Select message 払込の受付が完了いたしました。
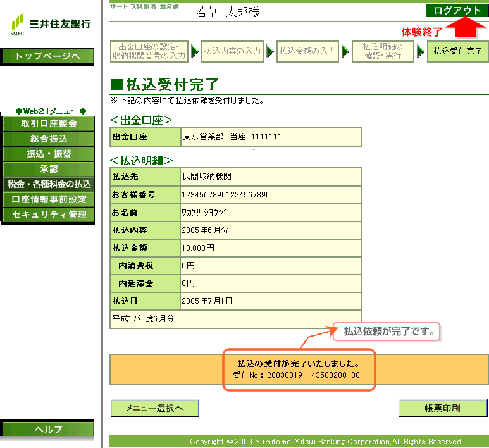 (x=299, y=364)
